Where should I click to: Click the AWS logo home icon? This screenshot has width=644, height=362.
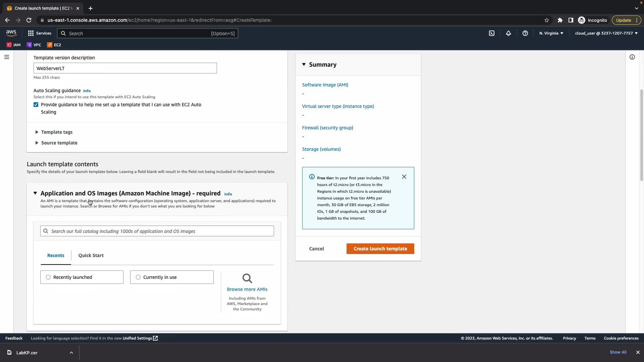tap(11, 33)
